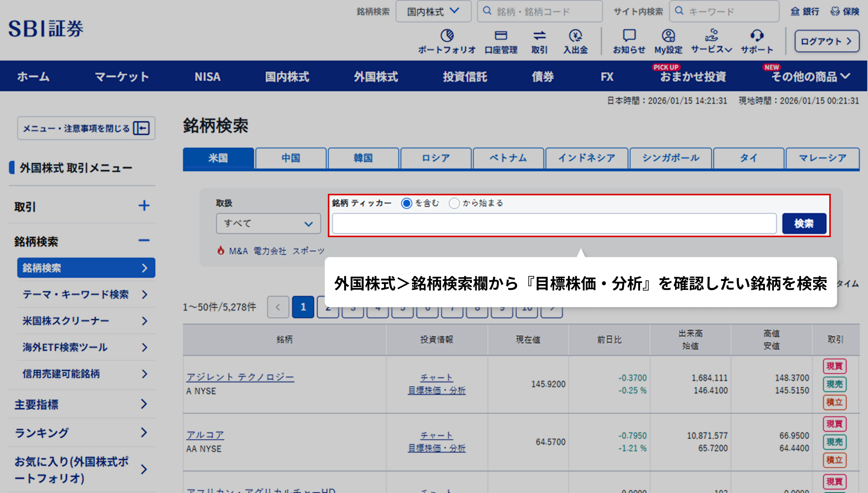This screenshot has width=868, height=493.
Task: Select the を含む radio button
Action: (x=406, y=203)
